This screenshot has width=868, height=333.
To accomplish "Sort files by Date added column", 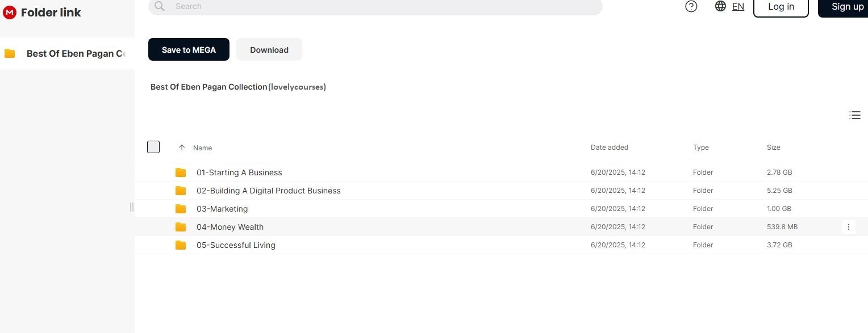I will tap(609, 147).
